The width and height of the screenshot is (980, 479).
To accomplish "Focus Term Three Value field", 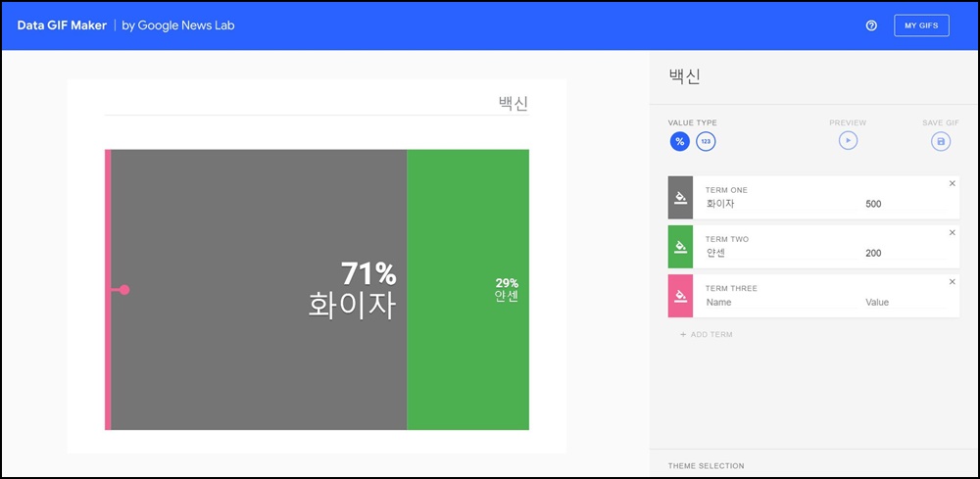I will click(x=905, y=303).
